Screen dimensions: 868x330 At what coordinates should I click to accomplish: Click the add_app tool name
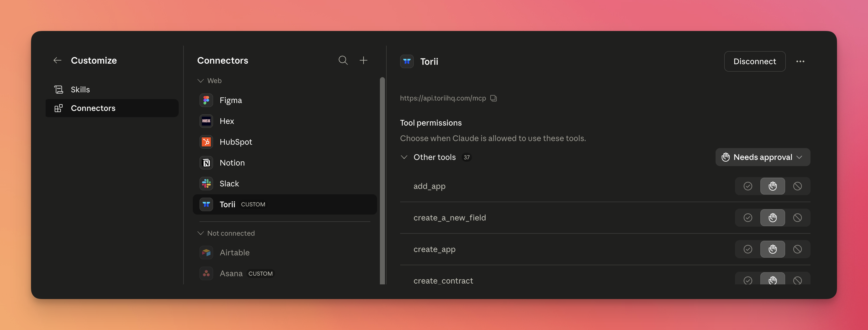tap(429, 186)
